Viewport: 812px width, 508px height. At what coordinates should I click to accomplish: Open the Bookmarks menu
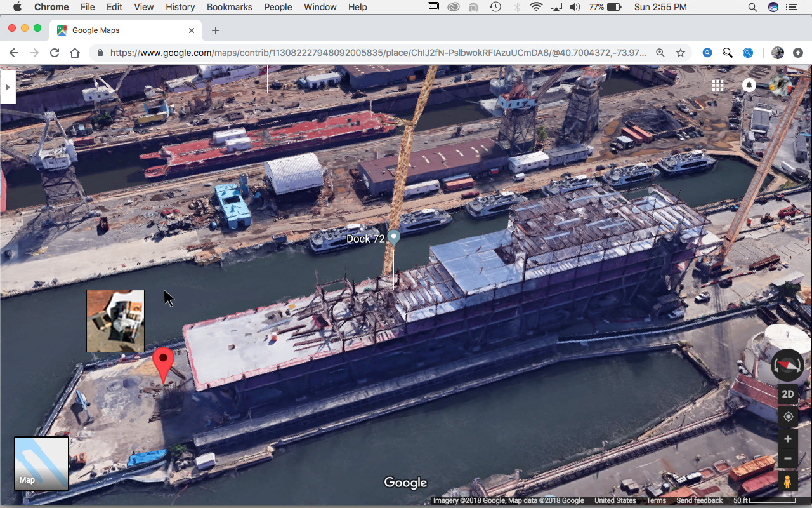(229, 7)
